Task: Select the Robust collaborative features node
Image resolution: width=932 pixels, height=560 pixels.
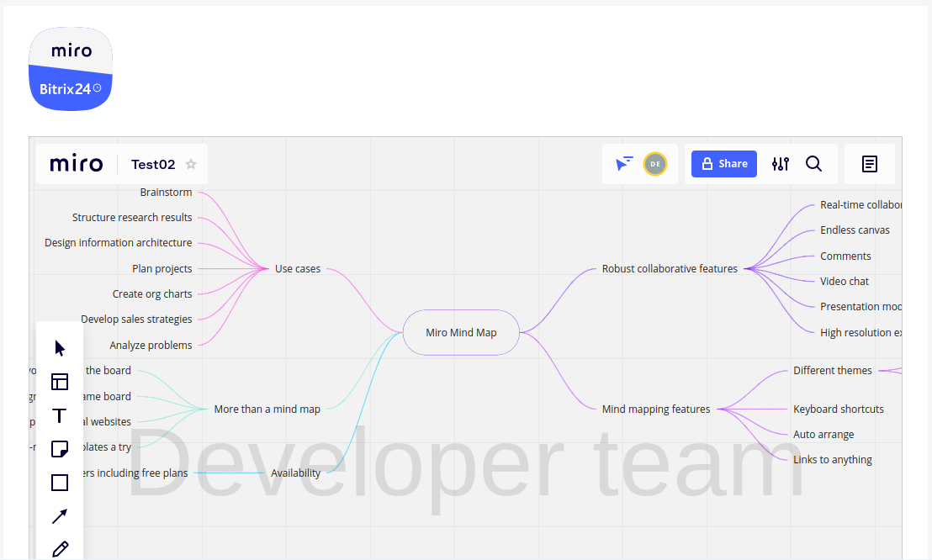Action: [670, 269]
